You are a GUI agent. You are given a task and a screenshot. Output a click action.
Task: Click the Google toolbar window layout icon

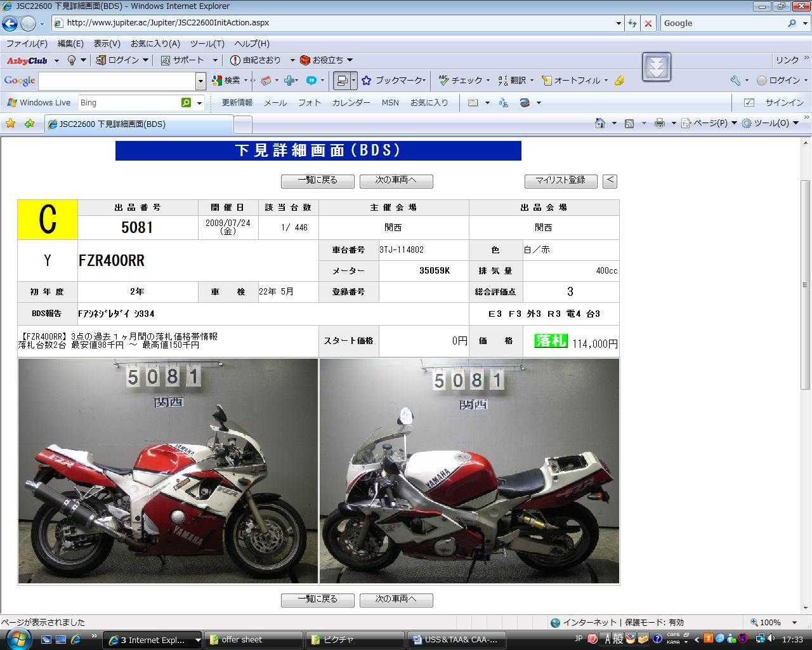tap(342, 81)
